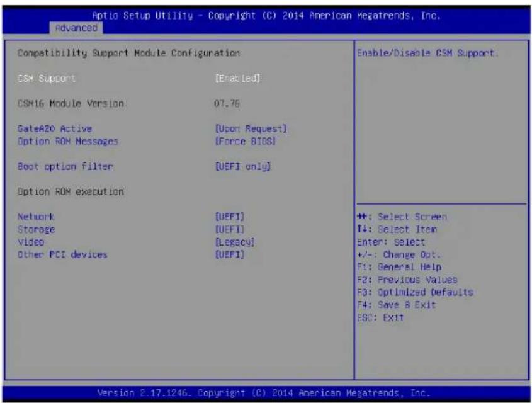The height and width of the screenshot is (403, 532).
Task: Select the Boot option filter item
Action: [65, 167]
